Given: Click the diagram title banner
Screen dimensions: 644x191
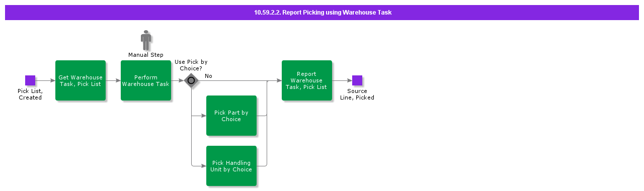Looking at the screenshot, I should pos(322,13).
